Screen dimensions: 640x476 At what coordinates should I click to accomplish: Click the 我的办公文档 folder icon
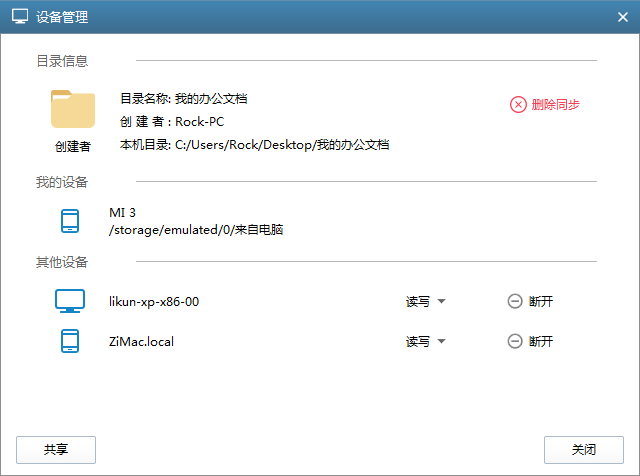72,109
